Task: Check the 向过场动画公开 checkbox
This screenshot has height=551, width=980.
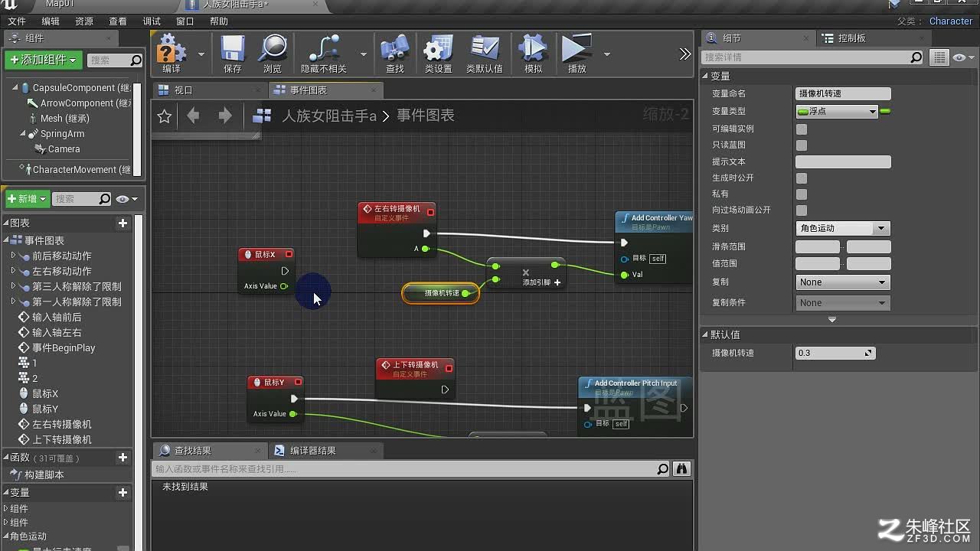Action: click(x=802, y=210)
